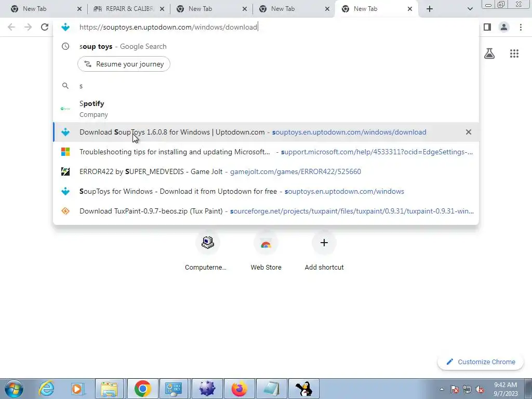Open Firefox from the taskbar
The height and width of the screenshot is (399, 532).
tap(239, 389)
